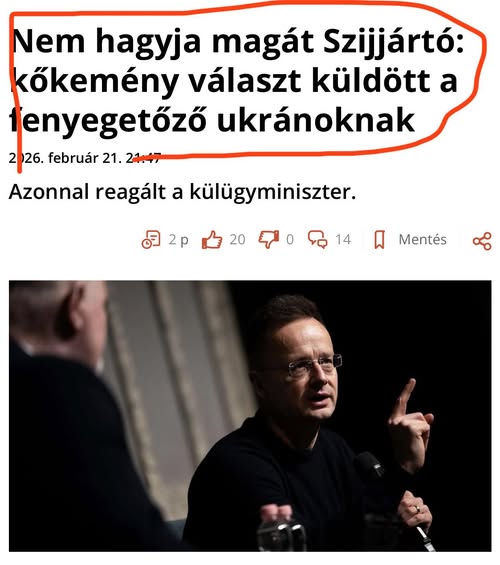Click the lead text "Azonnal reagált a külügyminiszter."
Screen dimensions: 500x565
pos(182,192)
